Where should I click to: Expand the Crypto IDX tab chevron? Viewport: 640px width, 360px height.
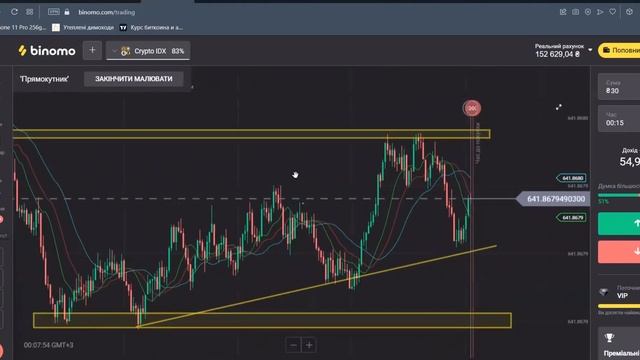coord(114,51)
